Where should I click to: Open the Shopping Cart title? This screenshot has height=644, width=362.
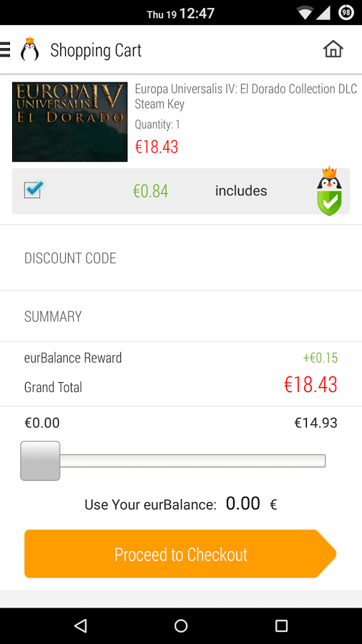point(96,50)
